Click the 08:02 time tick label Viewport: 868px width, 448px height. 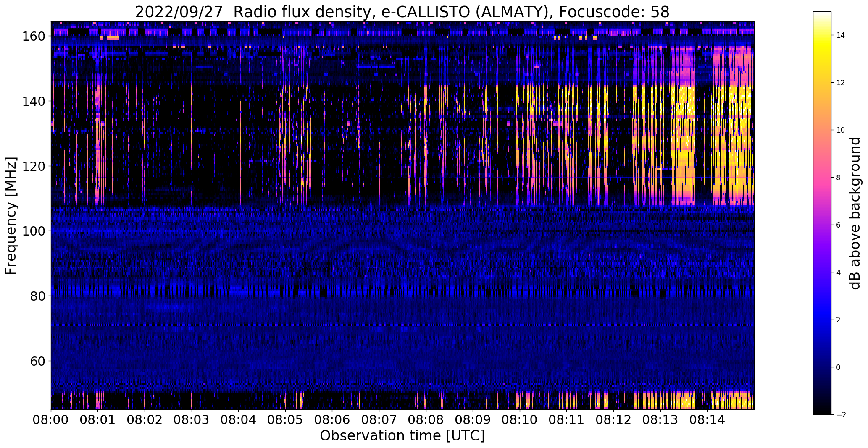(145, 420)
